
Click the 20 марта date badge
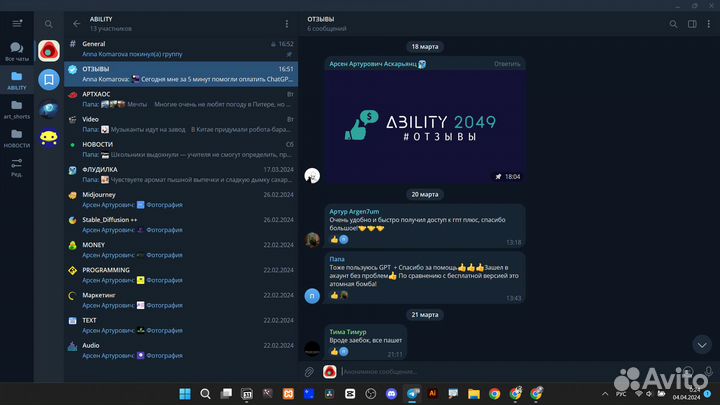(x=425, y=194)
